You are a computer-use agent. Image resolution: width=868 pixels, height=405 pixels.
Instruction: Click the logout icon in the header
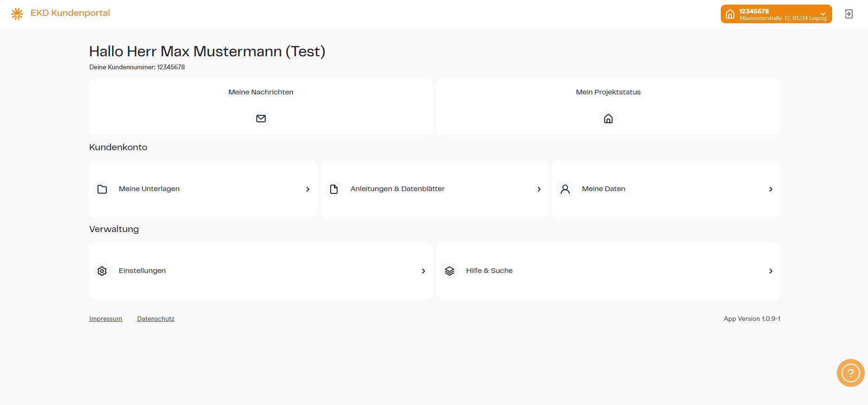(x=849, y=14)
